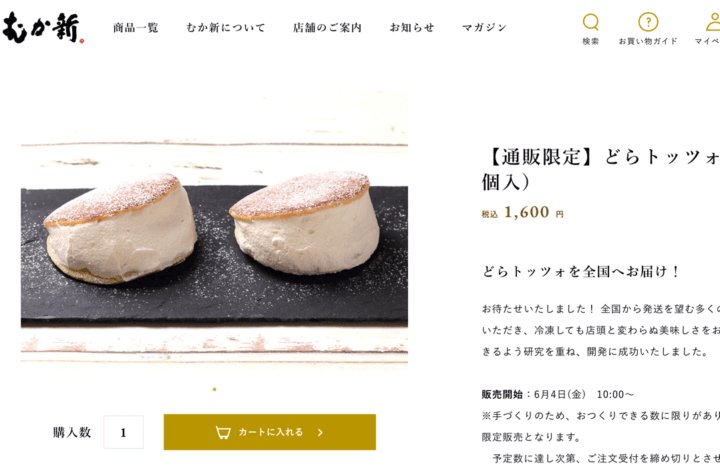Go to 店舗のご案内 page
This screenshot has width=720, height=467.
(x=327, y=28)
